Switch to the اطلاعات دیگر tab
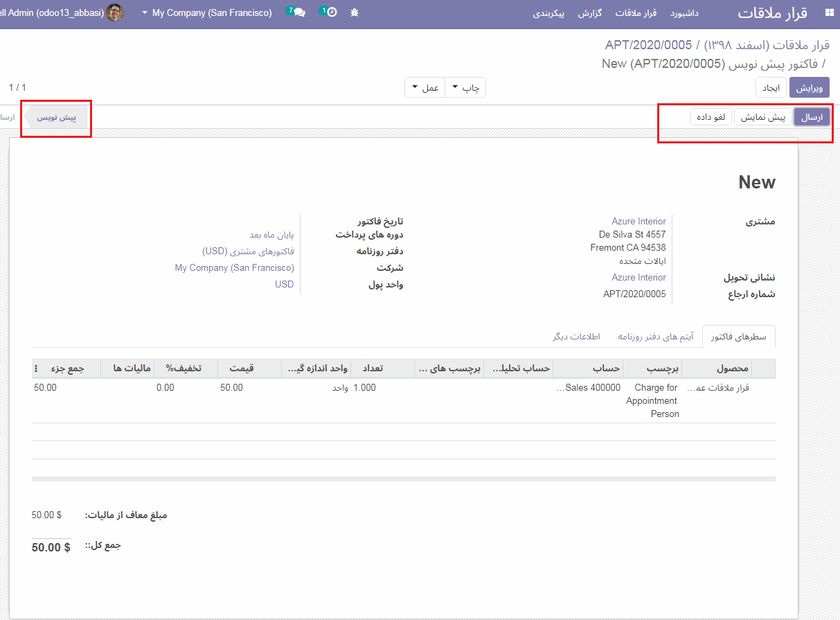Image resolution: width=840 pixels, height=620 pixels. click(x=576, y=336)
